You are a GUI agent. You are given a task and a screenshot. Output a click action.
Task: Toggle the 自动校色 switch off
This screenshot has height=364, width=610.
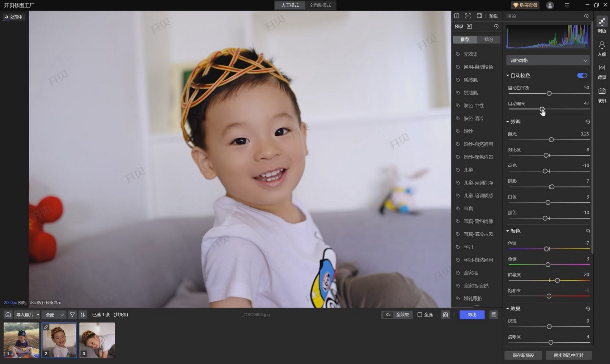[582, 75]
